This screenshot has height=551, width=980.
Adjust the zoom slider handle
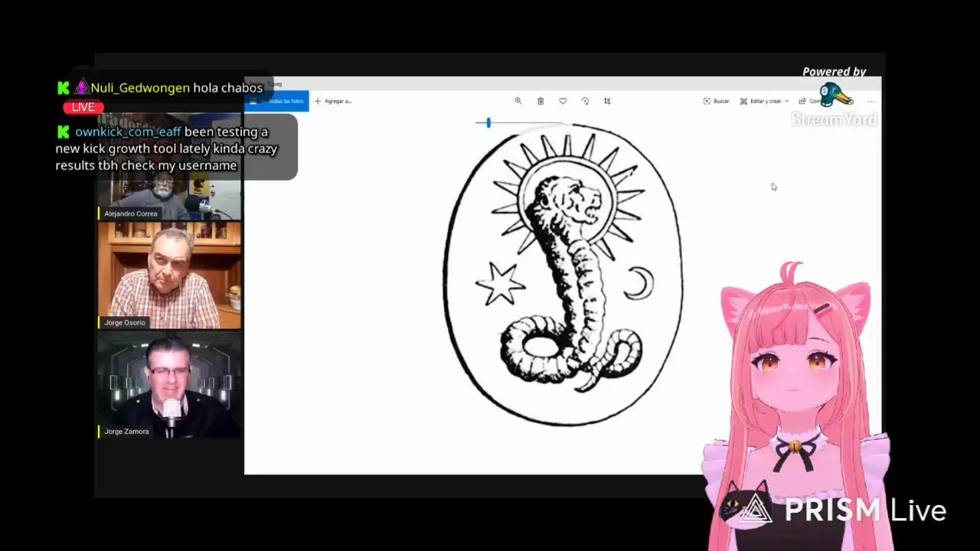pyautogui.click(x=488, y=122)
